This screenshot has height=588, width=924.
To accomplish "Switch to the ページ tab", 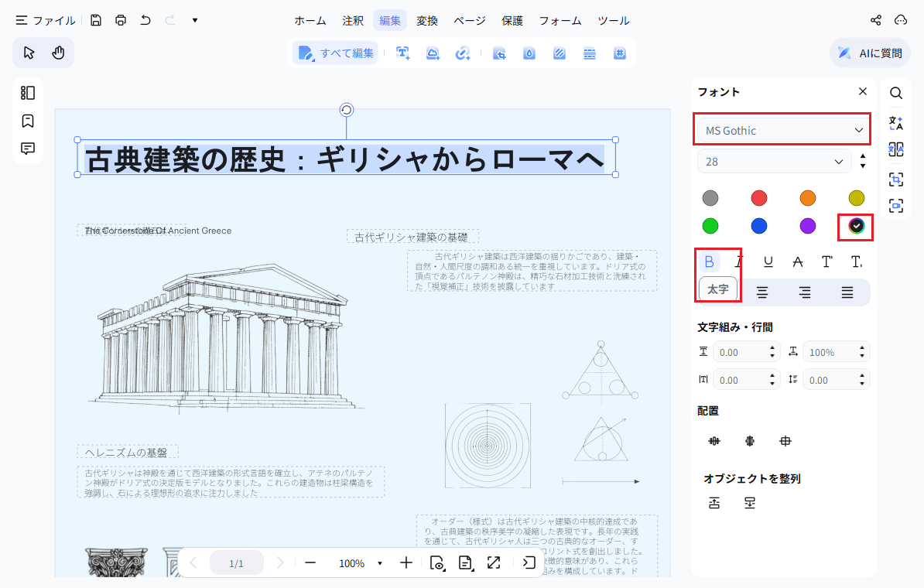I will 469,21.
